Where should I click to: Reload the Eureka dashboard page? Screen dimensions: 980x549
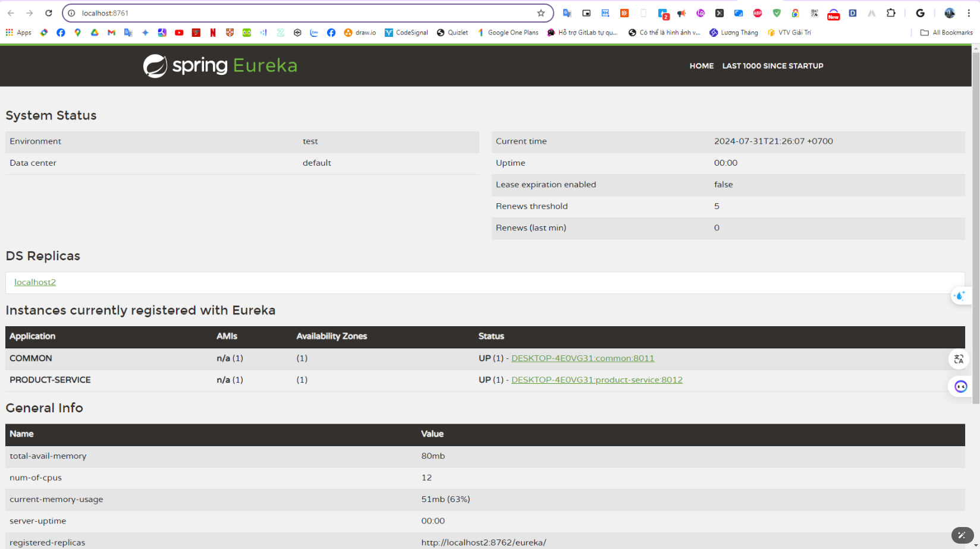coord(49,13)
